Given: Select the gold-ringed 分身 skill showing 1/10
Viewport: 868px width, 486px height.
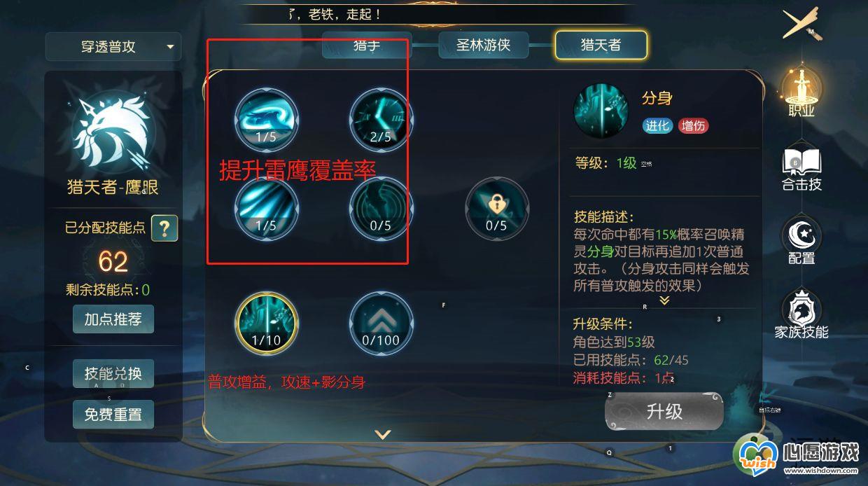Looking at the screenshot, I should pyautogui.click(x=266, y=324).
